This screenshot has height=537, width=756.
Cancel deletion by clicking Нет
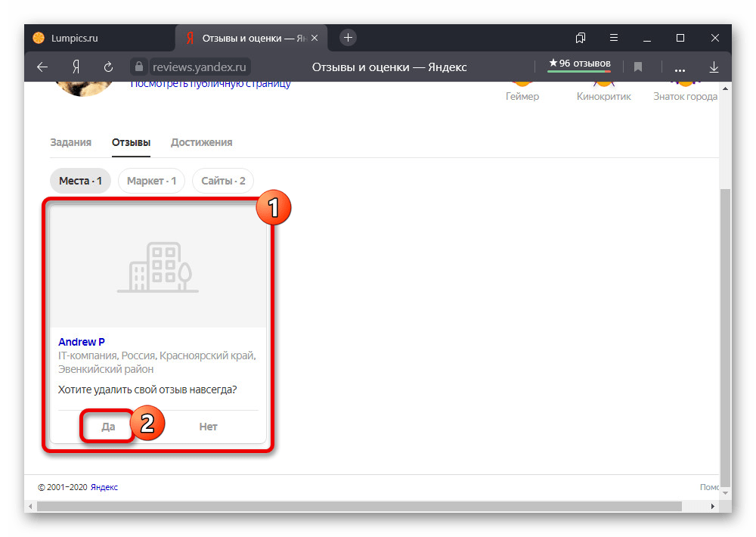click(208, 427)
